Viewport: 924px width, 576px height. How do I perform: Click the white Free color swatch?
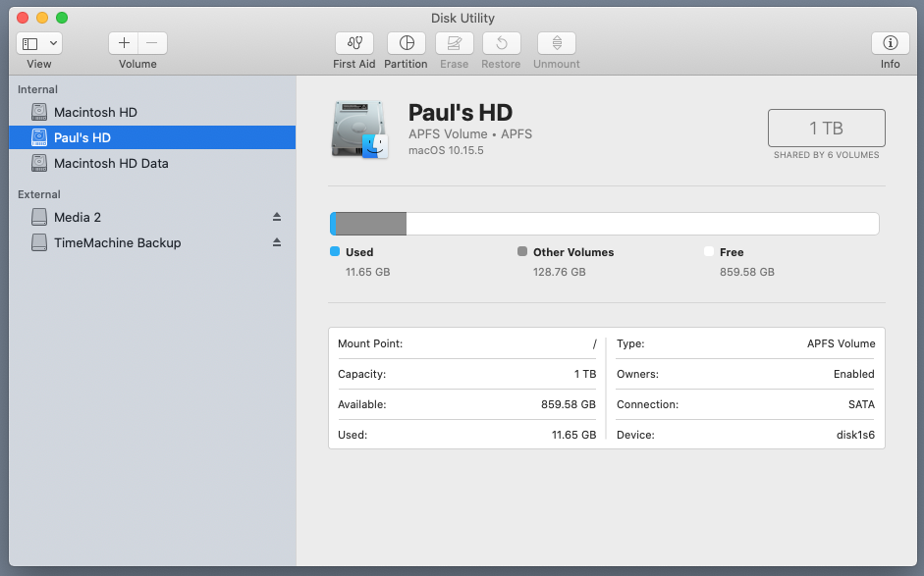(x=709, y=251)
